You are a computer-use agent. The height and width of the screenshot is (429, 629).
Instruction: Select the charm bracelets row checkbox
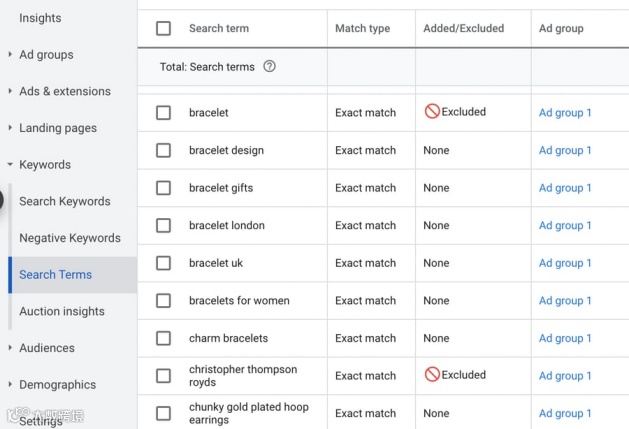click(163, 338)
